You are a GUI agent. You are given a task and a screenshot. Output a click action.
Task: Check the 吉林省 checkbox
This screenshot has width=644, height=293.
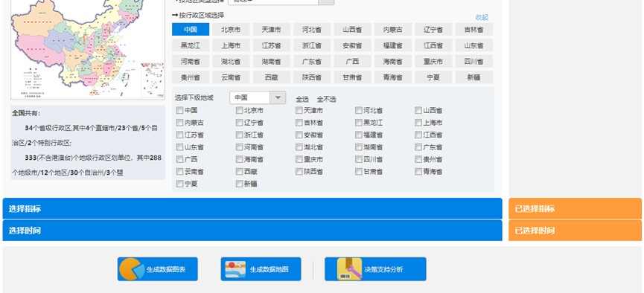(299, 123)
